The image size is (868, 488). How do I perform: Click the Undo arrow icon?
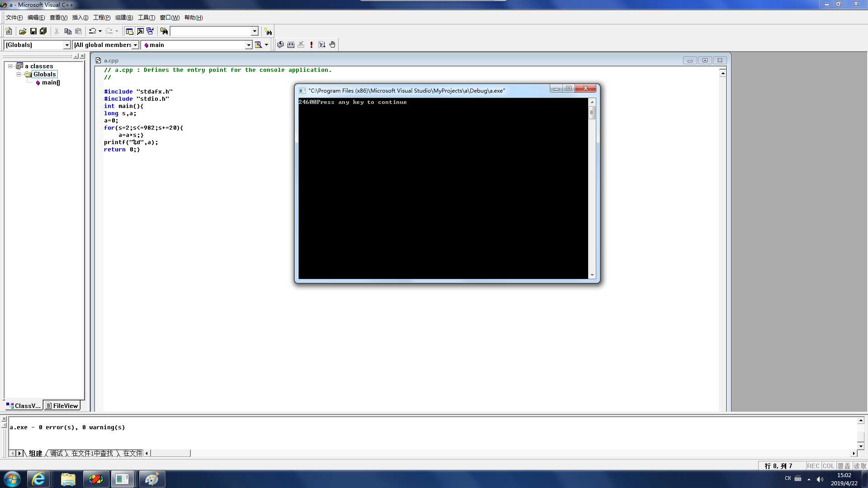click(92, 31)
